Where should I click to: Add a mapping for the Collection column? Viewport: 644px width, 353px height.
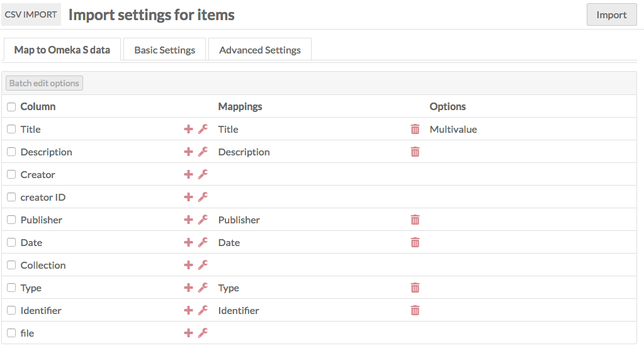(188, 265)
